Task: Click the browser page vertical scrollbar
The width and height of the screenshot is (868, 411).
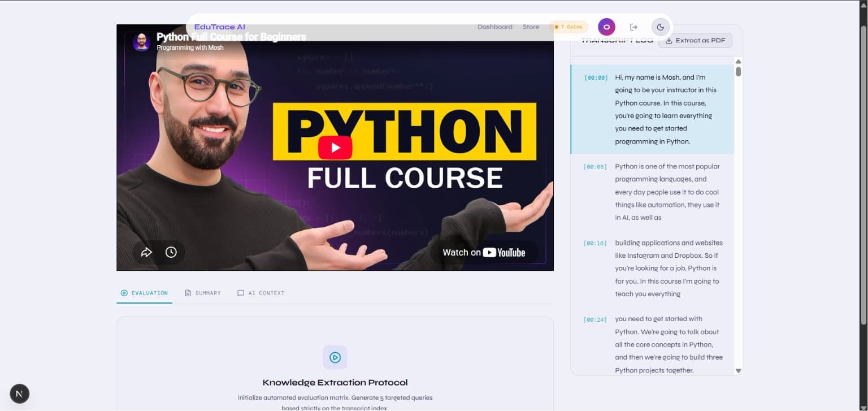Action: point(863,175)
